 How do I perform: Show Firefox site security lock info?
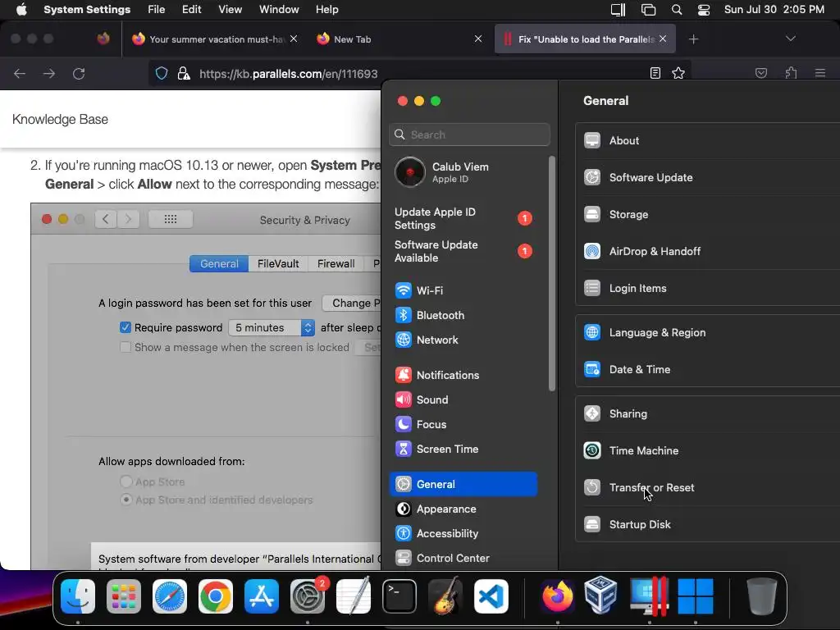pos(184,73)
